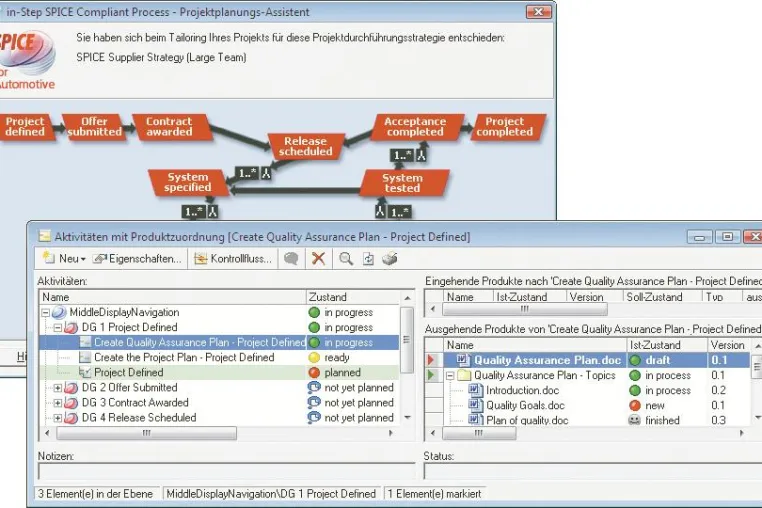Image resolution: width=762 pixels, height=508 pixels.
Task: Click the red X delete icon
Action: click(318, 259)
